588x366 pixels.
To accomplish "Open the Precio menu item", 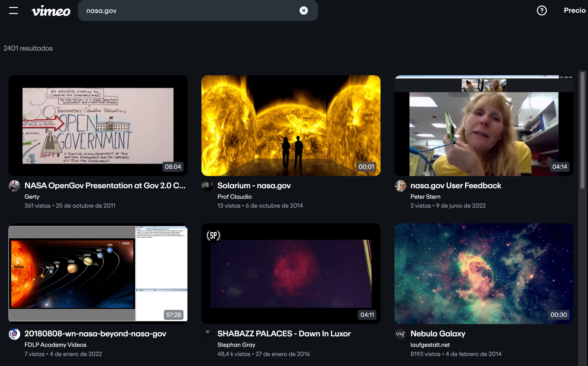I will 575,10.
